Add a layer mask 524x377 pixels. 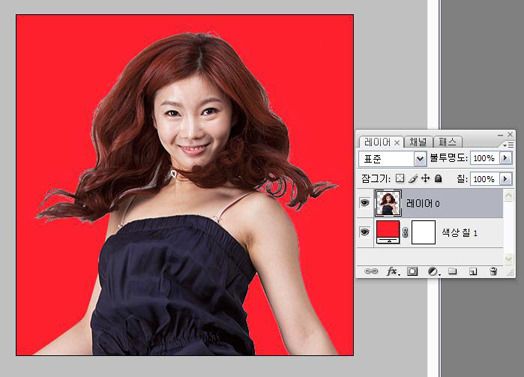(x=412, y=271)
